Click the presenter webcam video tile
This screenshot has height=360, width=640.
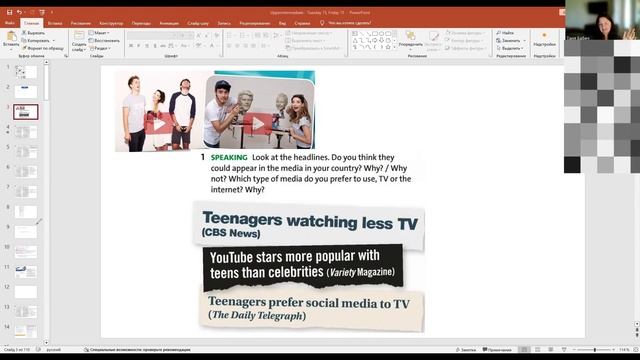pyautogui.click(x=602, y=20)
